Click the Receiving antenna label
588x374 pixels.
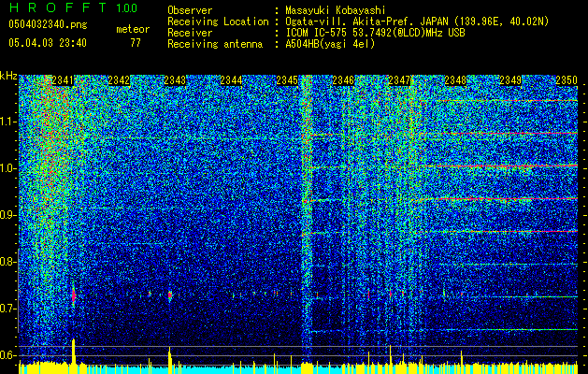point(215,44)
